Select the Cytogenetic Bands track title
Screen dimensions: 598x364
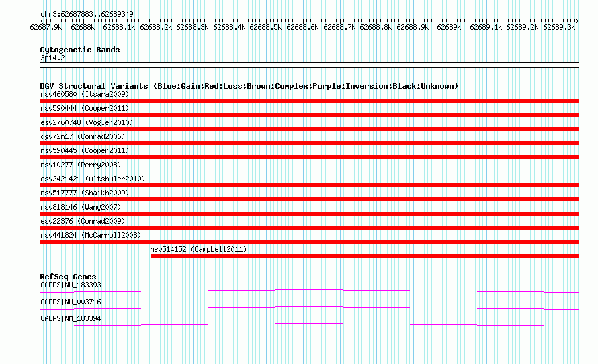coord(80,50)
